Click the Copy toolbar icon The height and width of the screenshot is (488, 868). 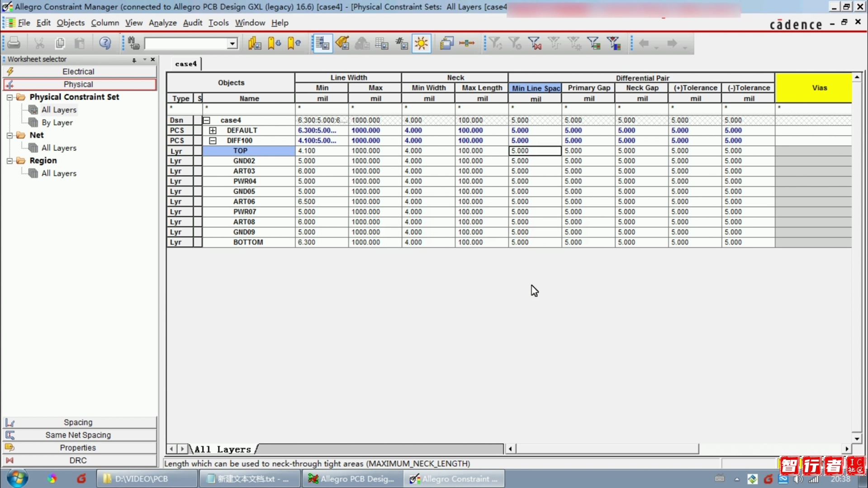click(x=60, y=43)
